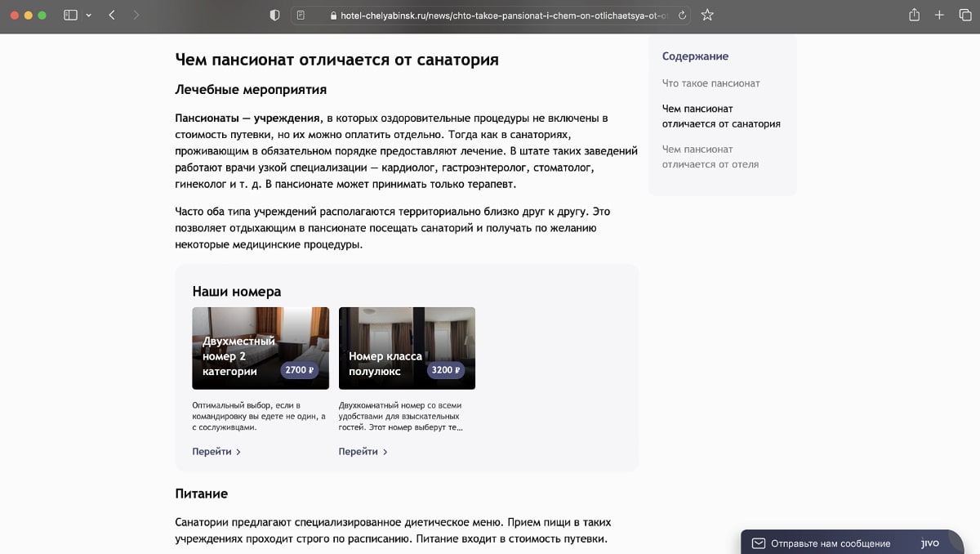Toggle the Safari sidebar
This screenshot has width=980, height=554.
pyautogui.click(x=70, y=14)
